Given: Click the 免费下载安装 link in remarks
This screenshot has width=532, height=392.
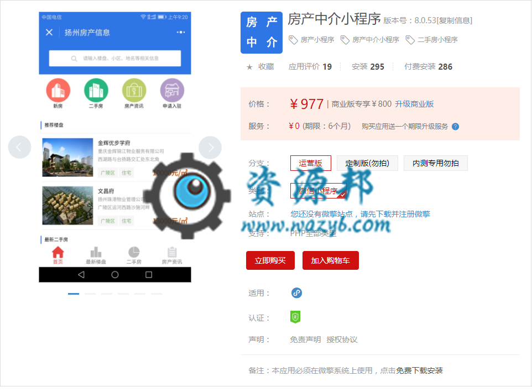Looking at the screenshot, I should coord(419,370).
